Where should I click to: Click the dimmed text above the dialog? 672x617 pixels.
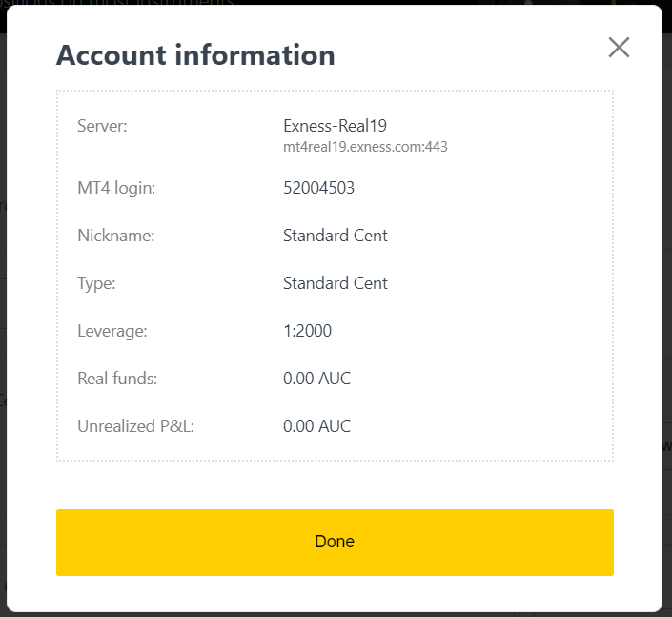[x=143, y=2]
